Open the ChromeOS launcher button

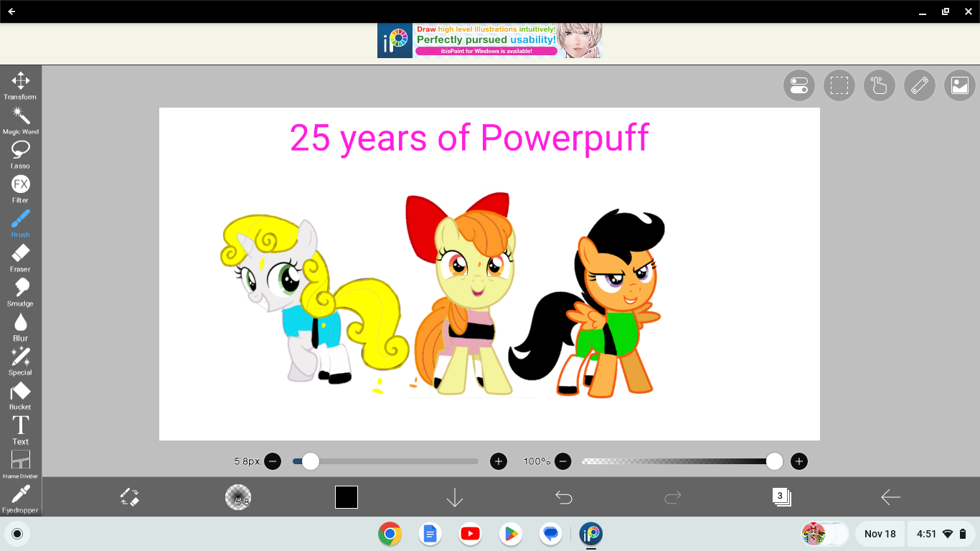coord(17,534)
